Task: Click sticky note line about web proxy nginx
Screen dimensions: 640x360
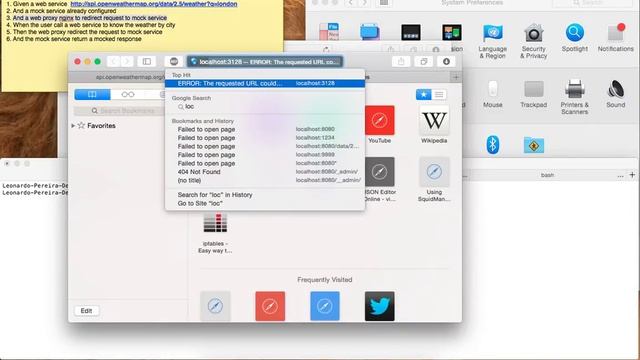Action: 87,18
